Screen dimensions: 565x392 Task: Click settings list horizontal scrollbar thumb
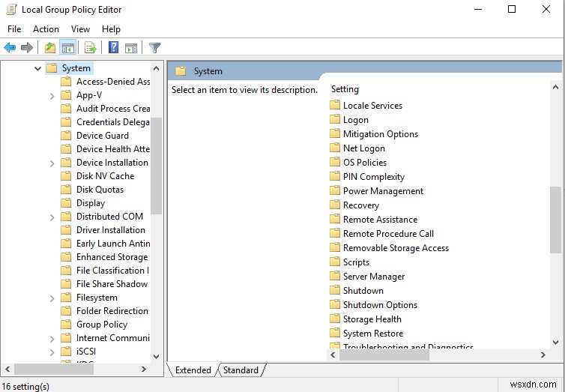(384, 355)
